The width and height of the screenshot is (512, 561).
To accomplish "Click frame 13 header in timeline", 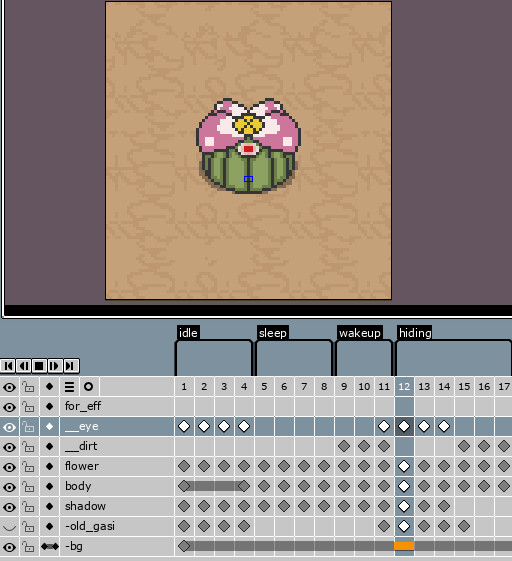I will (x=424, y=387).
